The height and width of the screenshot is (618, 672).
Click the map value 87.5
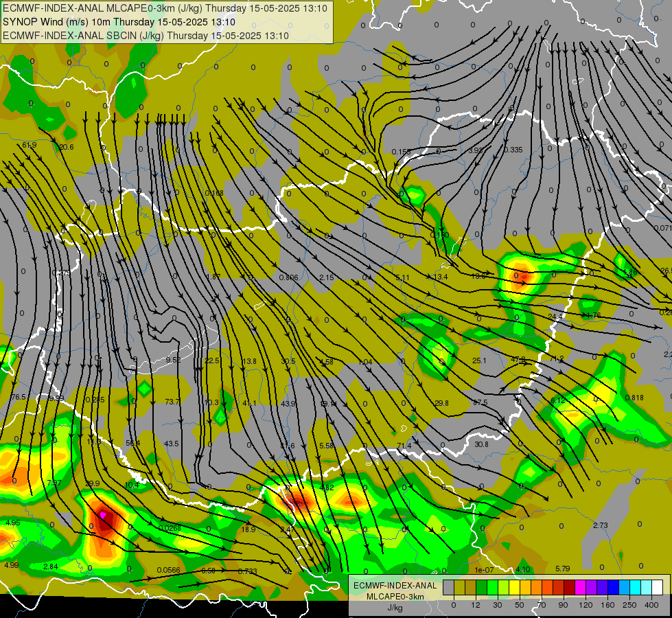pos(480,402)
